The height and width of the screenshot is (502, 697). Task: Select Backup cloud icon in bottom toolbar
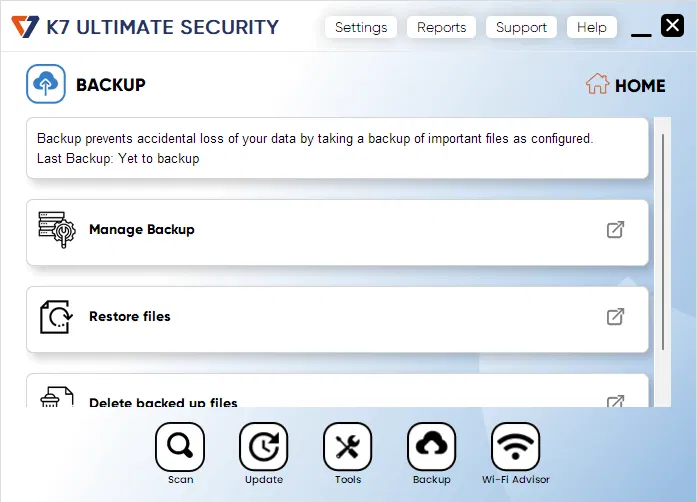click(431, 447)
